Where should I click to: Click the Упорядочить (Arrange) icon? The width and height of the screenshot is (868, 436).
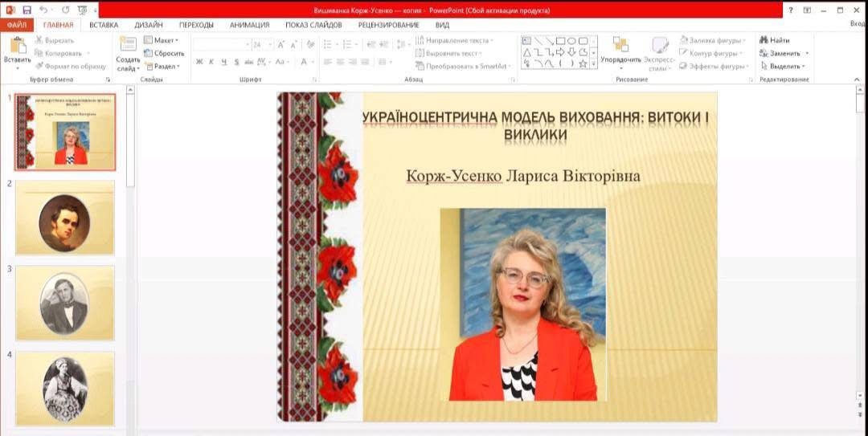pos(620,45)
